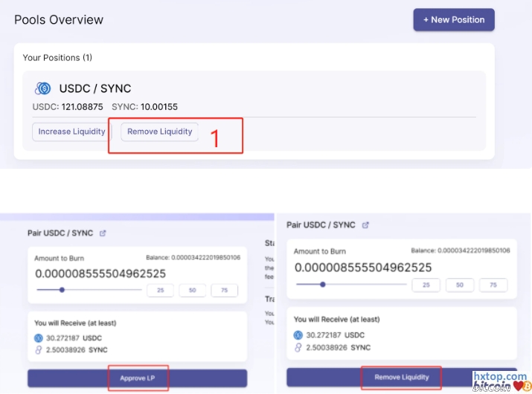The height and width of the screenshot is (394, 532).
Task: Select 75 percent preset in Approve LP panel
Action: pos(224,290)
